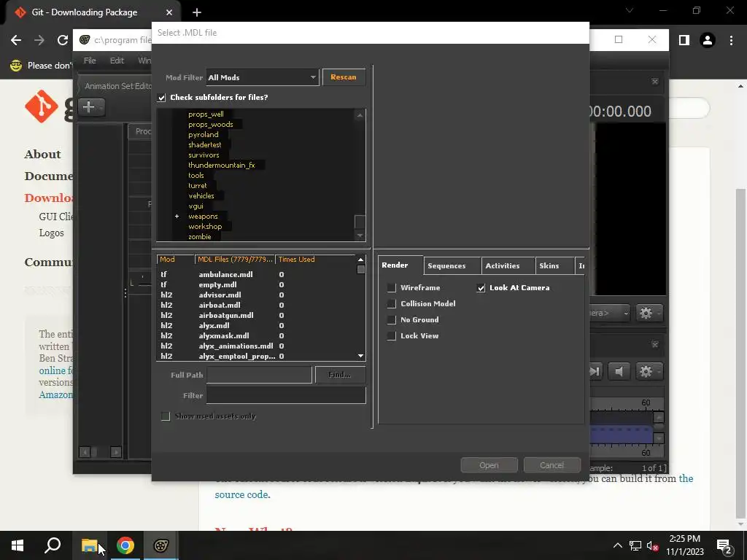The width and height of the screenshot is (747, 560).
Task: Open the Logos link on Git site
Action: pyautogui.click(x=52, y=233)
